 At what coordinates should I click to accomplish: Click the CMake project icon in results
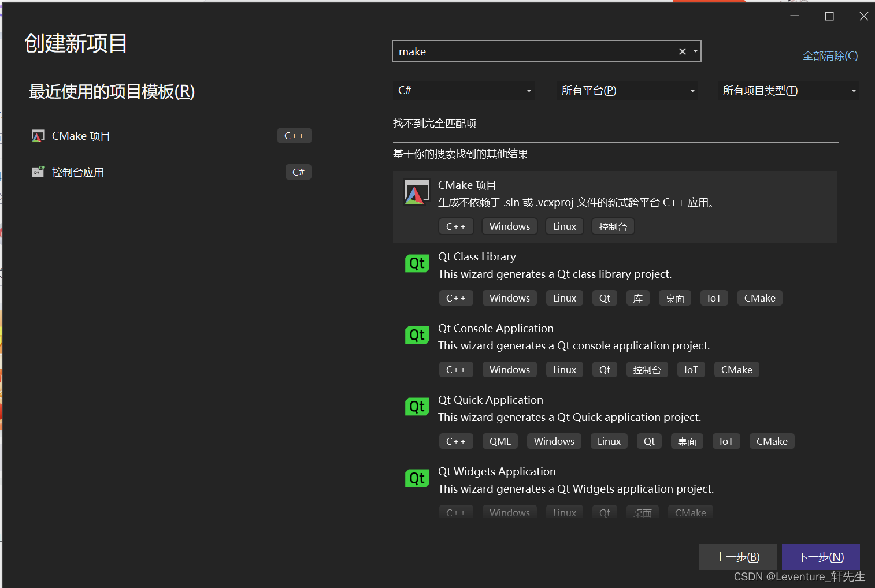click(x=417, y=192)
